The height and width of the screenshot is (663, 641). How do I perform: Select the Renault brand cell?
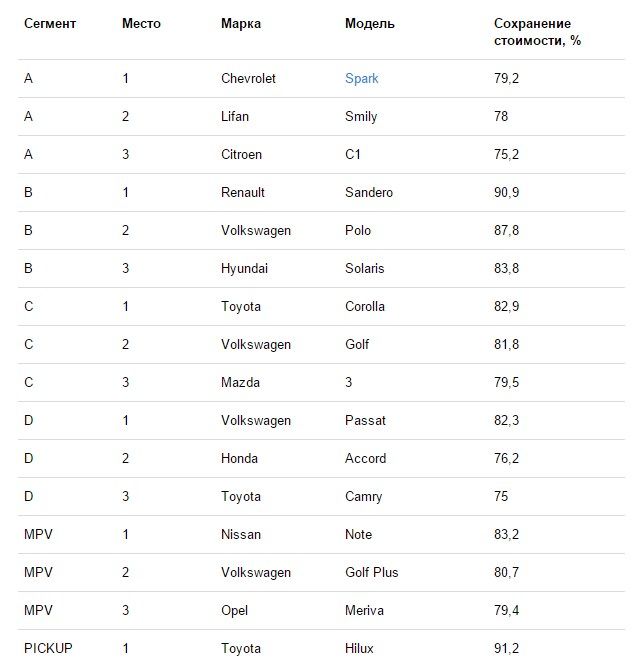coord(243,192)
